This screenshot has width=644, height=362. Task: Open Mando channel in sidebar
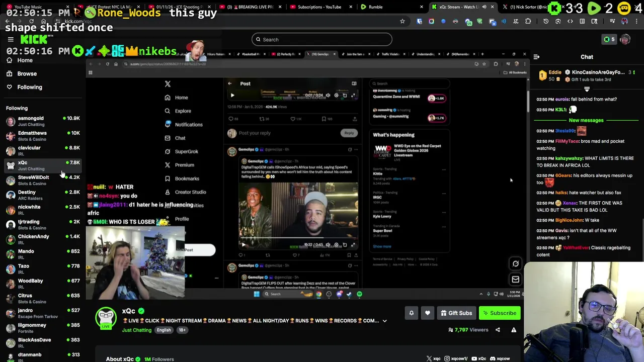(43, 254)
